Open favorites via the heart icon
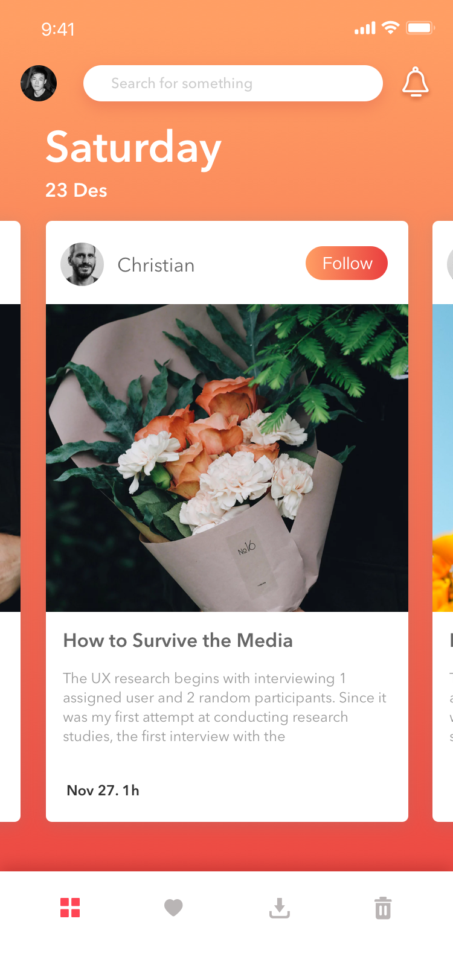This screenshot has height=980, width=453. [x=173, y=908]
